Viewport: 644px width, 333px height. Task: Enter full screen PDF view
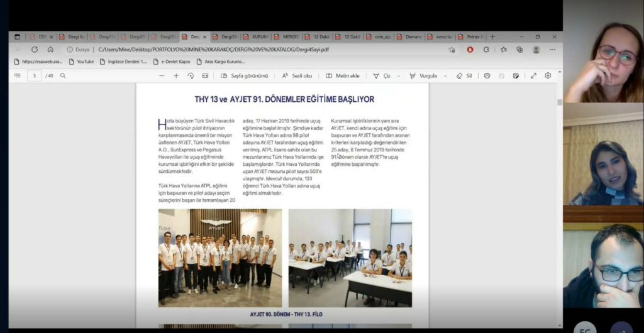click(x=533, y=76)
